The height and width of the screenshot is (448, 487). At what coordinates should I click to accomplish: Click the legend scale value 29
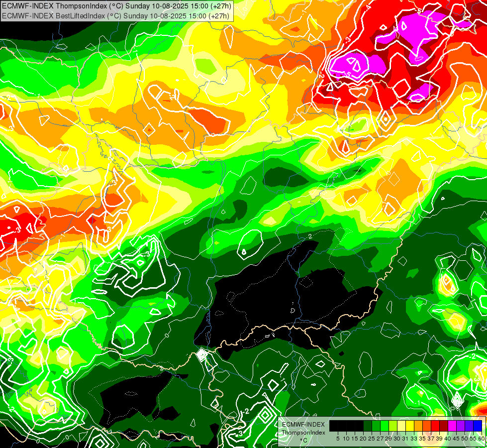(x=389, y=439)
